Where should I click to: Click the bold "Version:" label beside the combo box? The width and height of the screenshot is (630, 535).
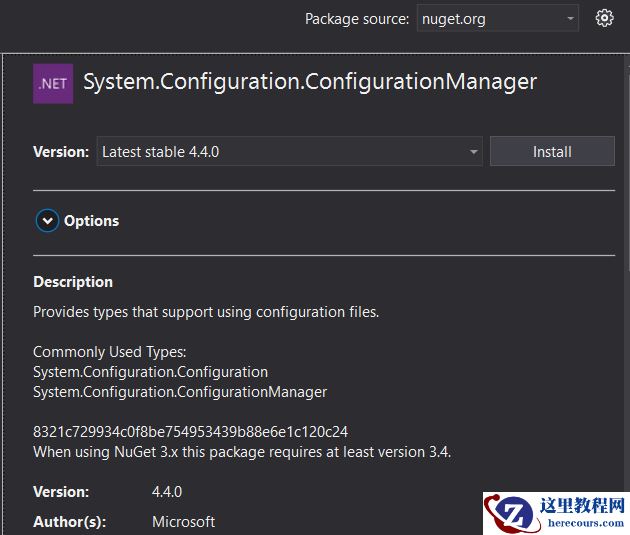click(61, 152)
